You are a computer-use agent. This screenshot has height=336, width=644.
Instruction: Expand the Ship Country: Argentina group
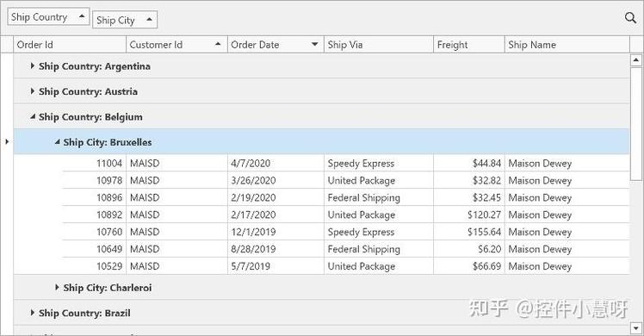33,65
